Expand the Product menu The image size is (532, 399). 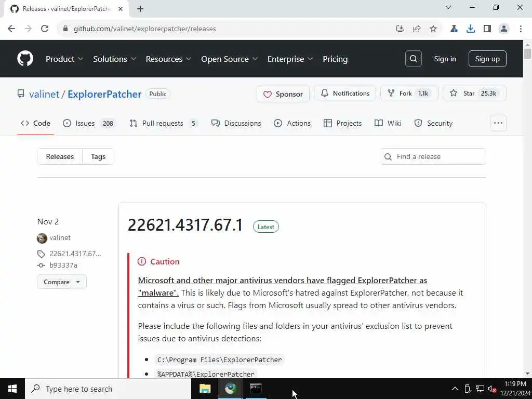(64, 59)
